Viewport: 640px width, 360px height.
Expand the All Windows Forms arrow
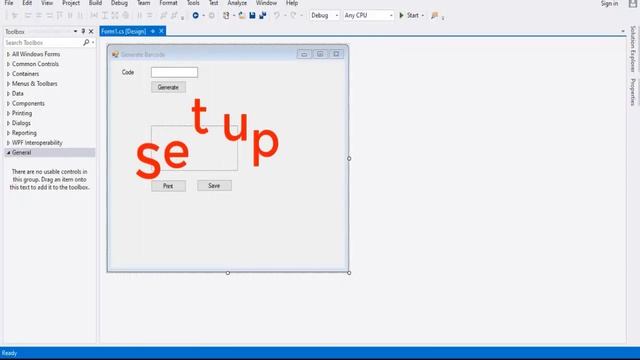8,54
